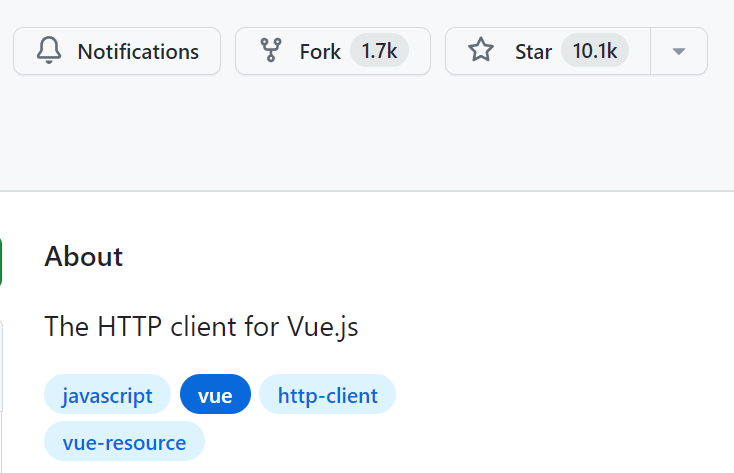This screenshot has width=734, height=473.
Task: Open the dropdown caret beside Star
Action: click(x=679, y=51)
